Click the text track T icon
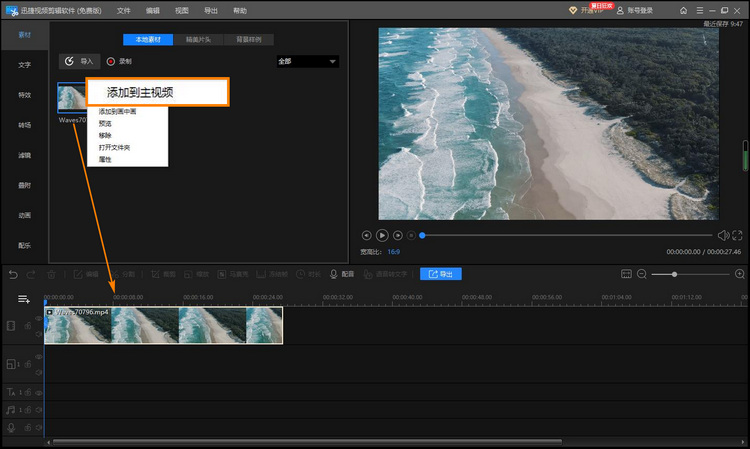 click(11, 393)
